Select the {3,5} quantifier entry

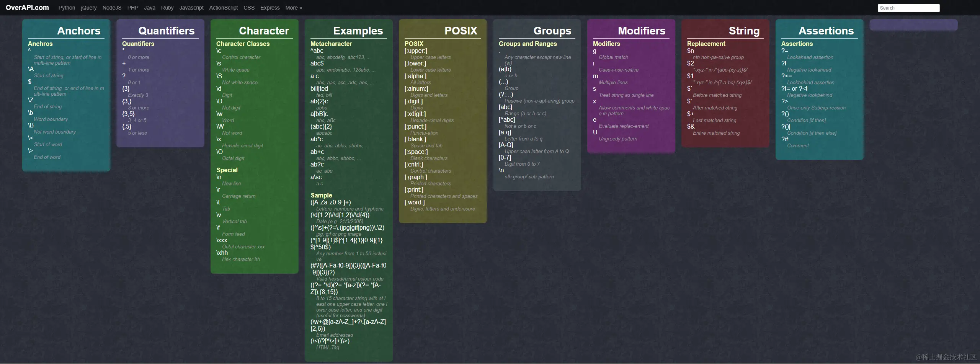[128, 114]
